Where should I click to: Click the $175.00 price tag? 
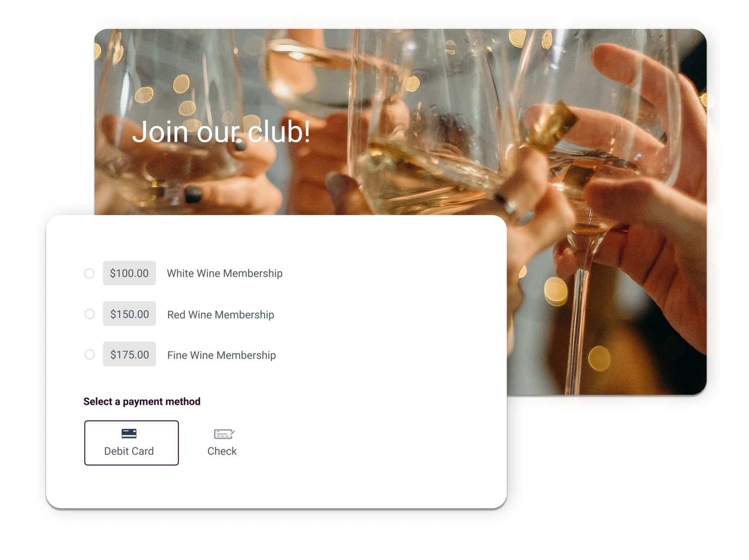[129, 355]
